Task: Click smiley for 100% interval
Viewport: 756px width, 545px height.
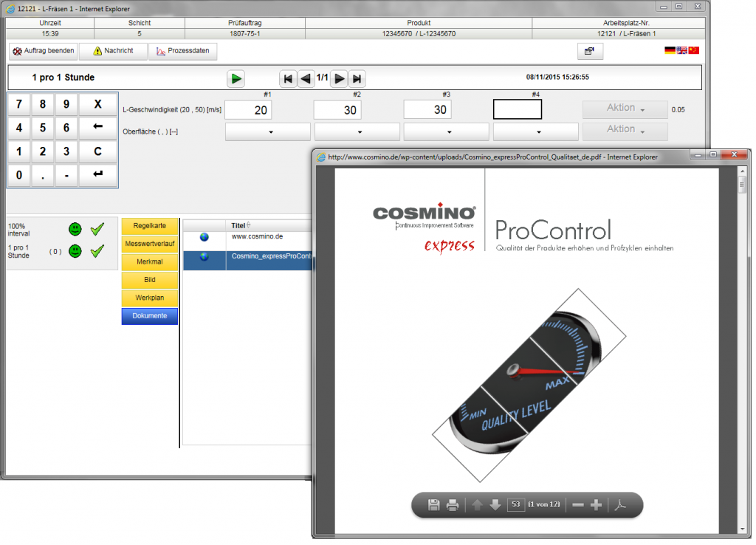Action: click(75, 229)
